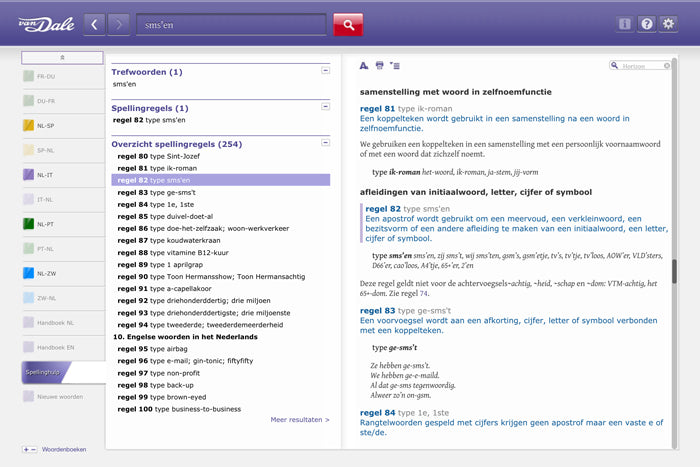
Task: Click the Meer resultaten link
Action: pyautogui.click(x=299, y=420)
